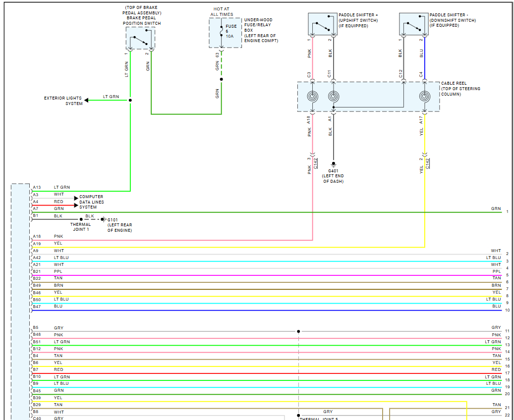
Task: Select the Cable Reel label text
Action: [460, 89]
